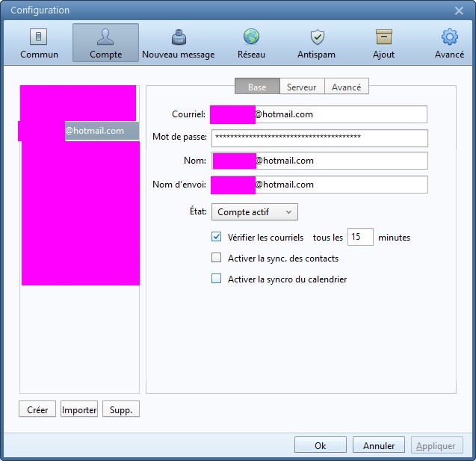Screen dimensions: 476x461
Task: Switch to the Avancé sub-tab
Action: pos(346,87)
